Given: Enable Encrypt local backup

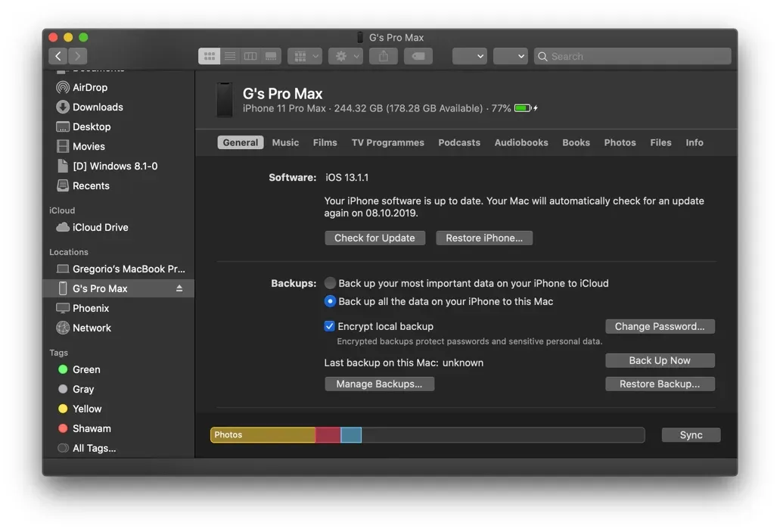Looking at the screenshot, I should pyautogui.click(x=331, y=326).
